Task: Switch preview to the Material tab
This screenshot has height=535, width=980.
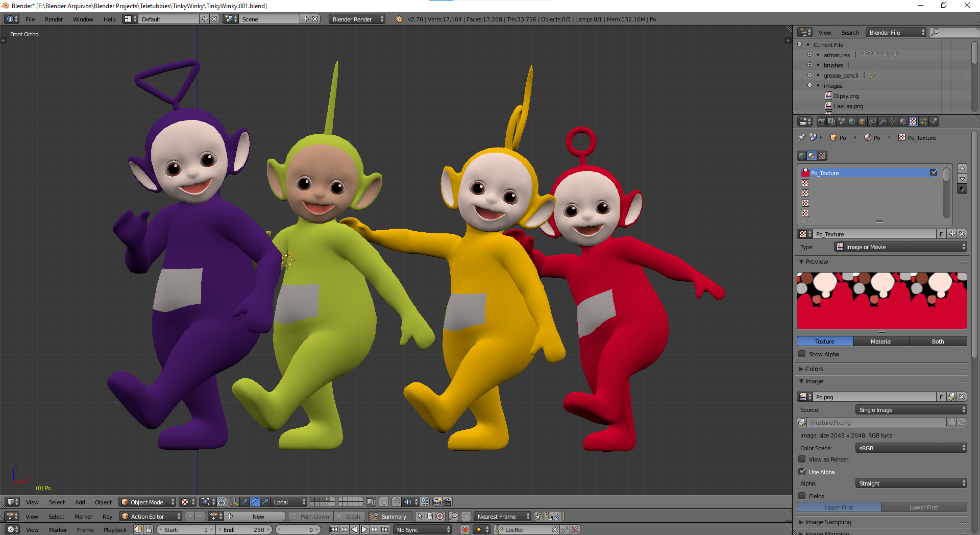Action: tap(881, 342)
